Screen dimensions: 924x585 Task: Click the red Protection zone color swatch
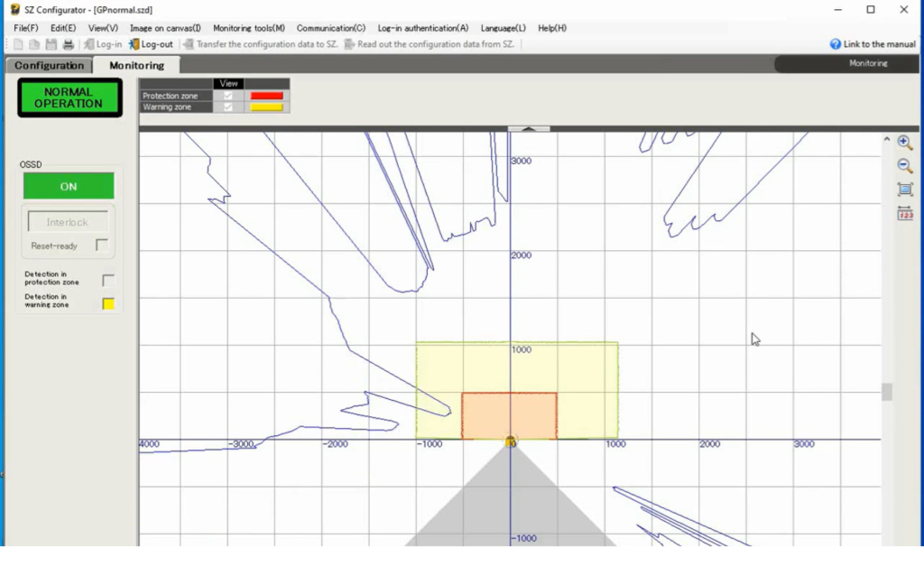266,96
